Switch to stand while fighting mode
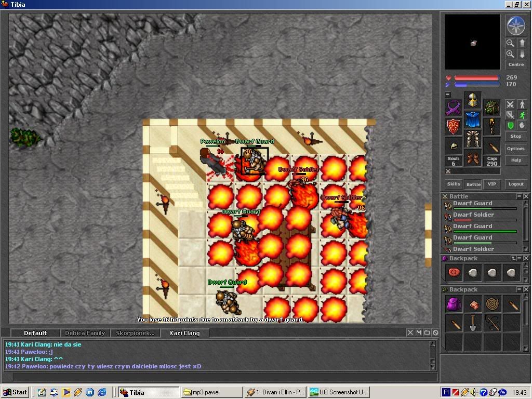The width and height of the screenshot is (532, 399). pos(522,104)
